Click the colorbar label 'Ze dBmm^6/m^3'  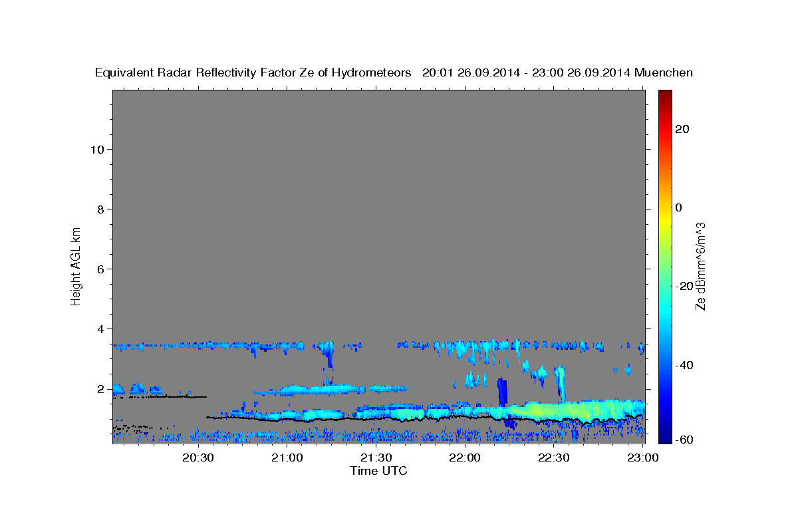click(700, 266)
